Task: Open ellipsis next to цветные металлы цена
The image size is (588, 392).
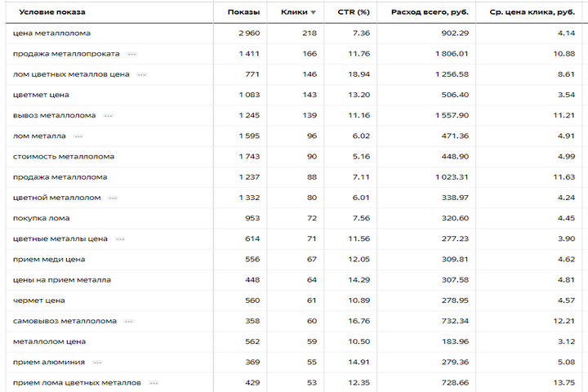Action: [120, 239]
